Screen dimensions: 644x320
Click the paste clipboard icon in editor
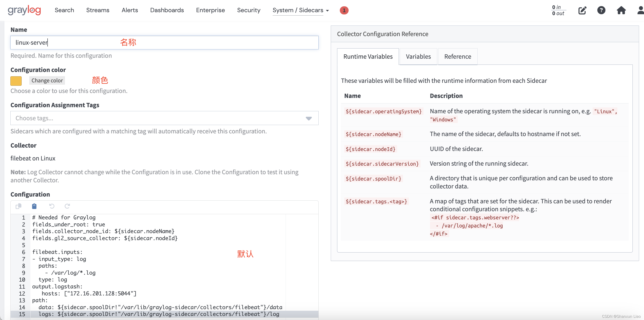tap(34, 206)
